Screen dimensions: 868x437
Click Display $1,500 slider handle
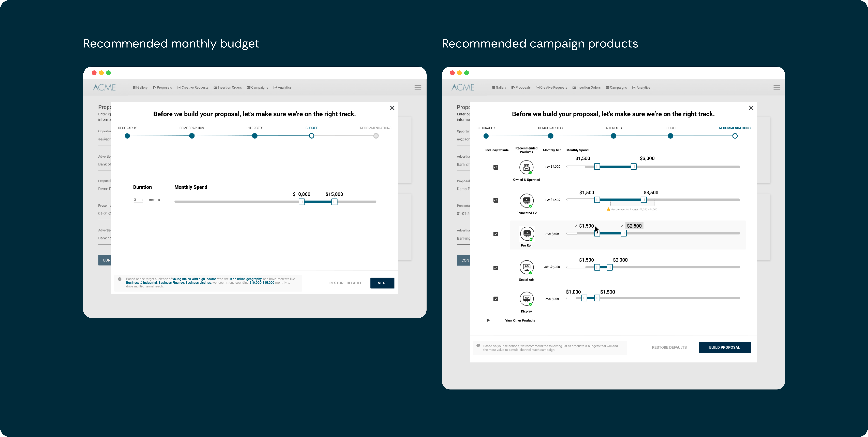pyautogui.click(x=597, y=298)
